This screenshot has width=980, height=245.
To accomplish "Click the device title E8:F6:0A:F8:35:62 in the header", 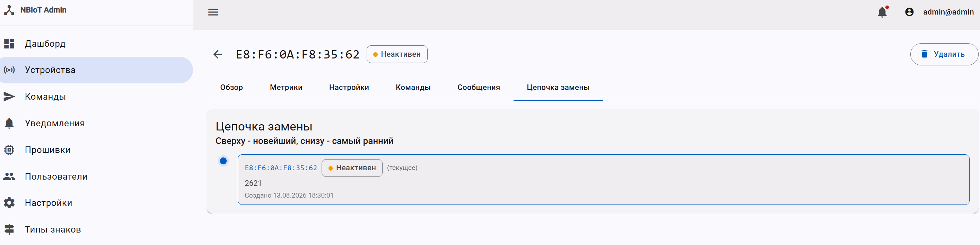I will point(297,54).
